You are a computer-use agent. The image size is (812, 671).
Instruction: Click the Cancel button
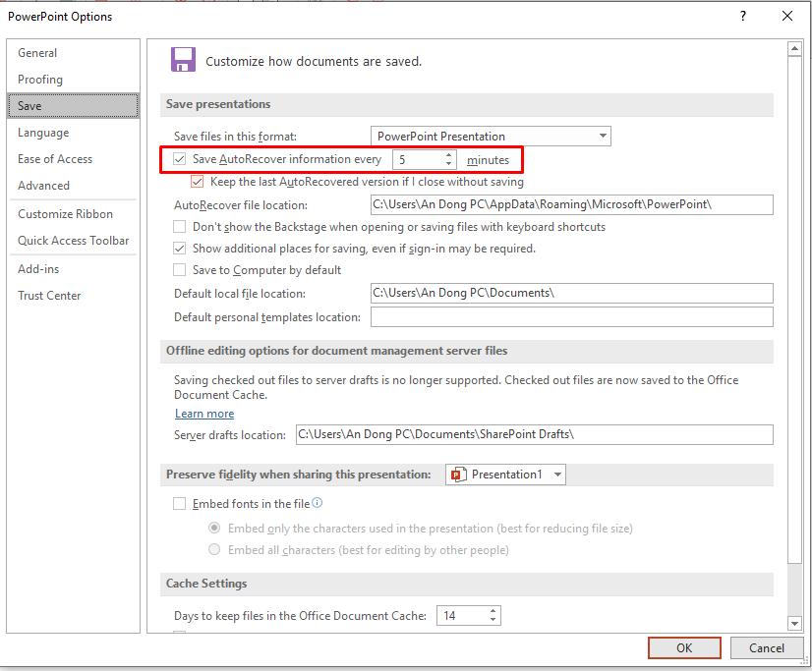(766, 647)
